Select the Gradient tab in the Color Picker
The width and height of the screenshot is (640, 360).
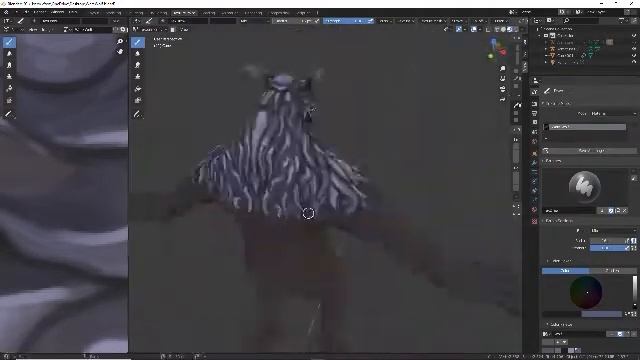[x=613, y=271]
